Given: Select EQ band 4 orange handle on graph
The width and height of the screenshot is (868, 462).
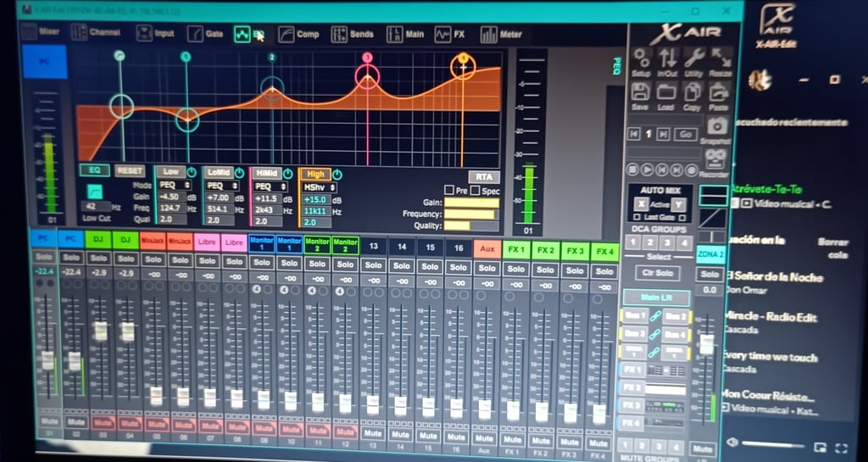Looking at the screenshot, I should pyautogui.click(x=464, y=67).
